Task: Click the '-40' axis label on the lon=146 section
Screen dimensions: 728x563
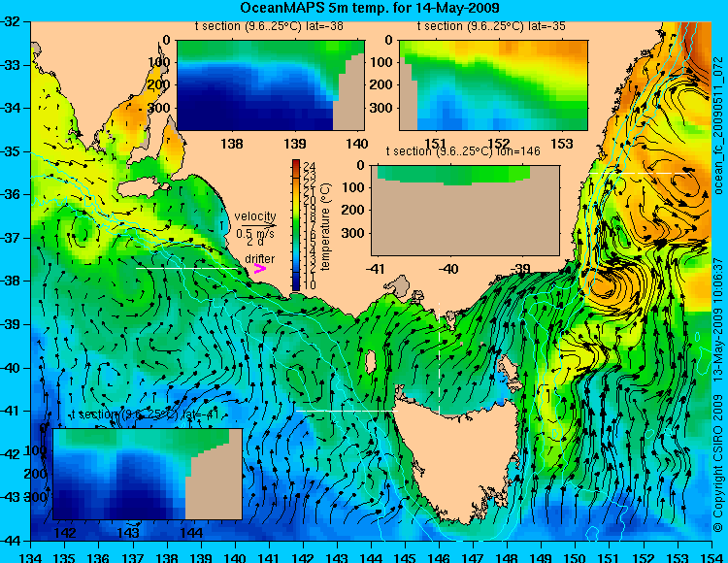Action: click(x=448, y=268)
